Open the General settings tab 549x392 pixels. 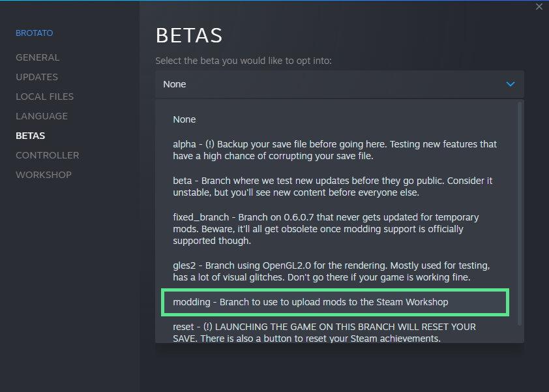tap(38, 57)
